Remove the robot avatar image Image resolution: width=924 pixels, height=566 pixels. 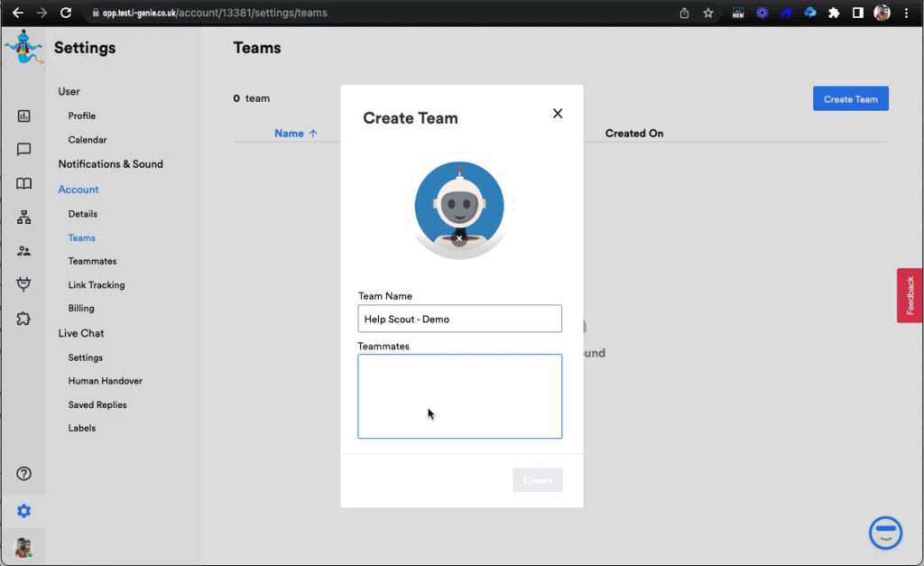[x=459, y=239]
